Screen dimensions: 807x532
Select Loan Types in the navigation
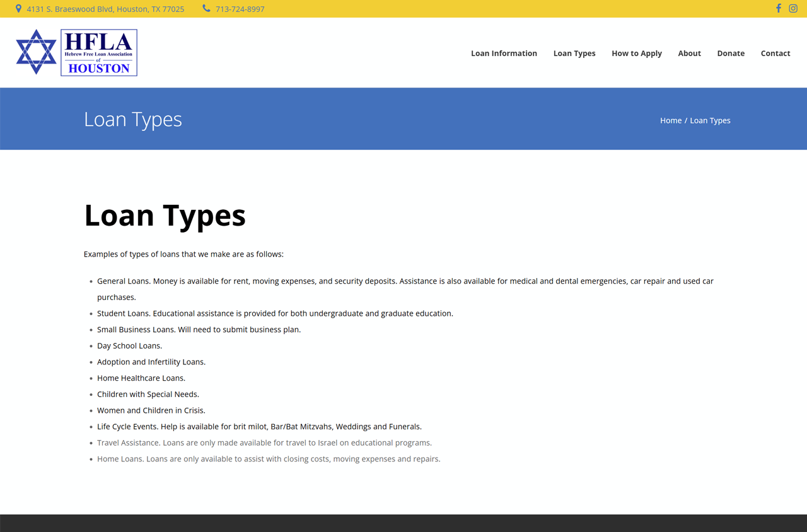click(x=574, y=53)
